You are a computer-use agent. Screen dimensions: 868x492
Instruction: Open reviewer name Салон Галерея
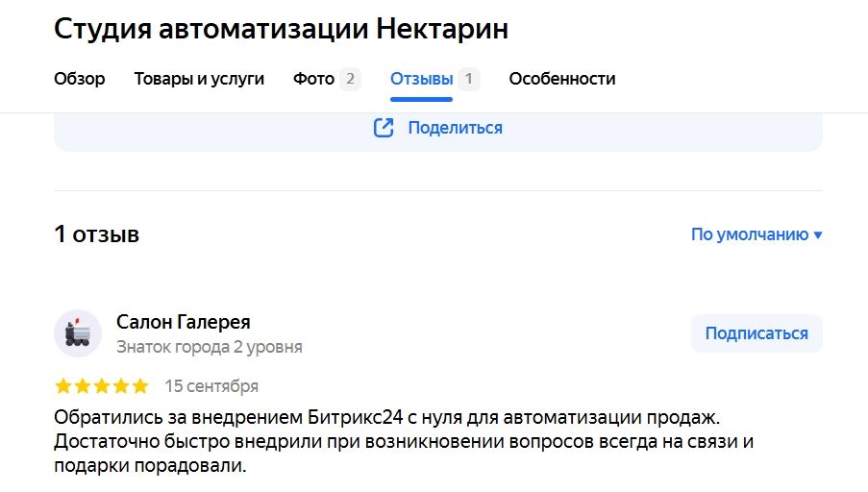click(x=184, y=322)
